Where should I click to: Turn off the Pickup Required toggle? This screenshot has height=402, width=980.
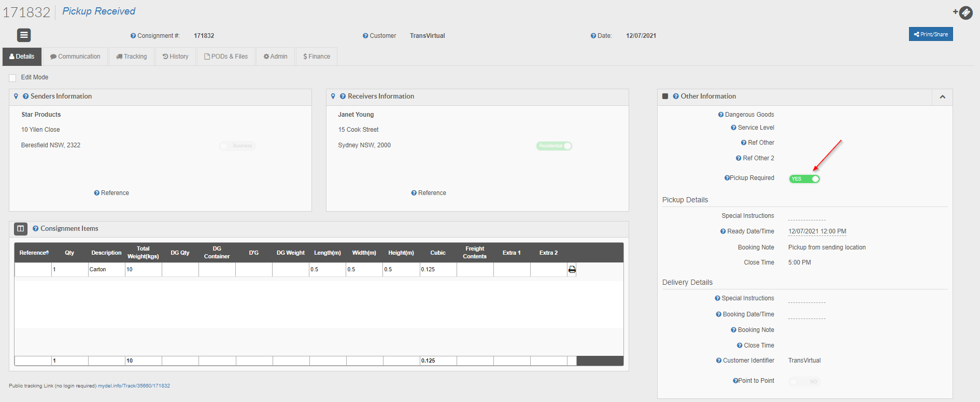coord(804,179)
